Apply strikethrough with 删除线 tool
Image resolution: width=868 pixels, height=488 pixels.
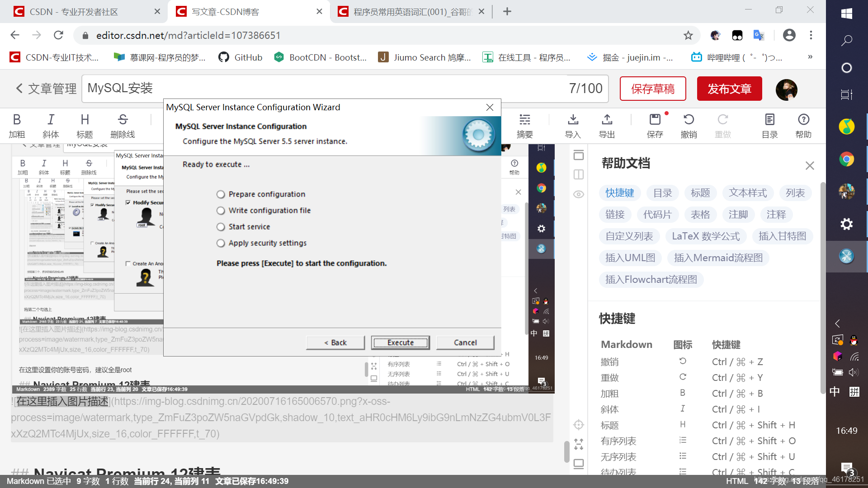(x=123, y=126)
